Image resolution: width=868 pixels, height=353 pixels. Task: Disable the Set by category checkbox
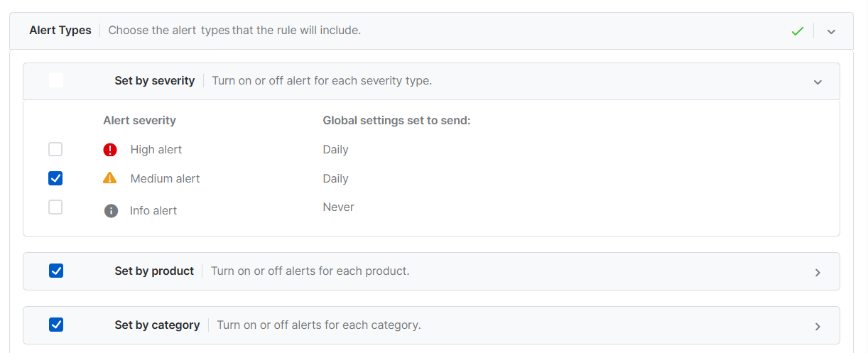pos(56,325)
